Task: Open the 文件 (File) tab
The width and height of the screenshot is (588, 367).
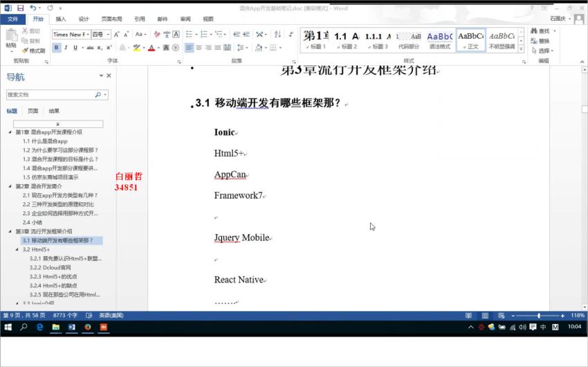Action: (x=12, y=19)
